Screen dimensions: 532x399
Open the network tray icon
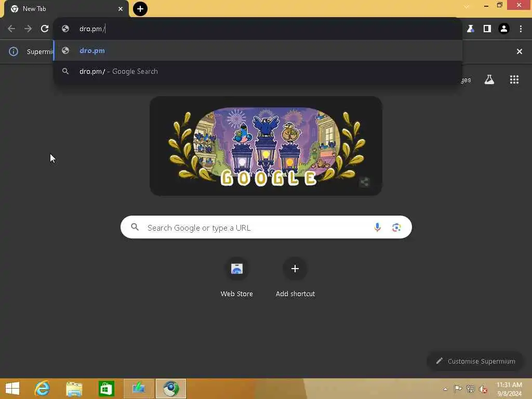pyautogui.click(x=470, y=389)
